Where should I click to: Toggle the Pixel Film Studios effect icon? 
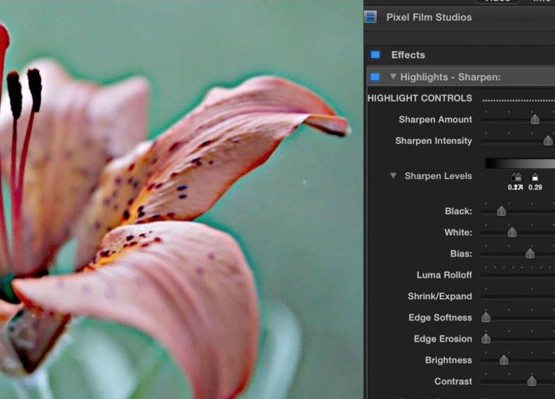370,17
